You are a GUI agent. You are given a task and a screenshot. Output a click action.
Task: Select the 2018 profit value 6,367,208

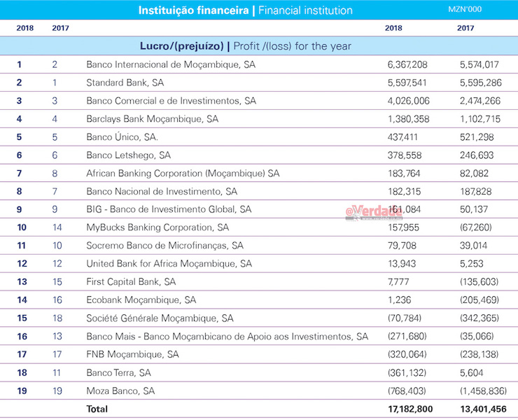(x=407, y=64)
